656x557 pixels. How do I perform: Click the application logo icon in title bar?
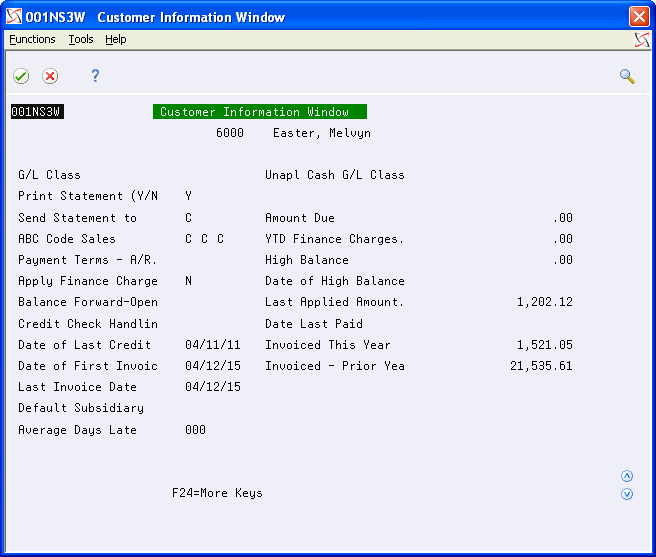coord(14,17)
